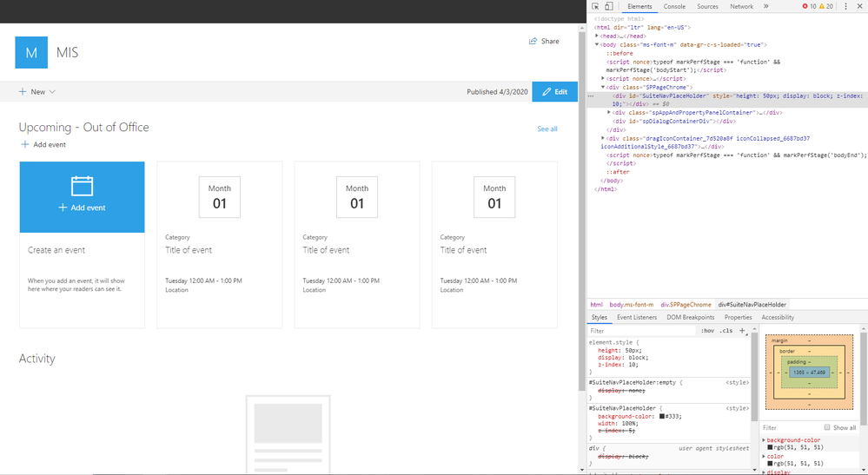The height and width of the screenshot is (475, 868).
Task: Click the Published 4/3/2020 text
Action: (497, 92)
